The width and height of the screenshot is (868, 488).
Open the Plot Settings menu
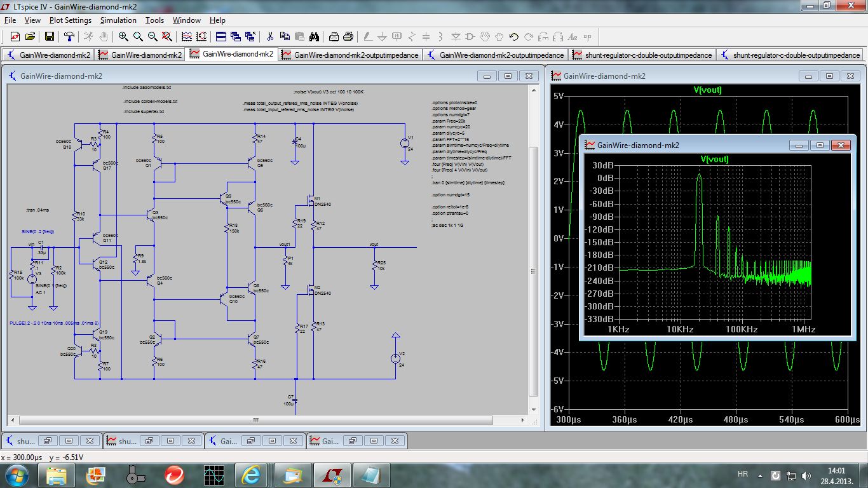click(x=71, y=20)
